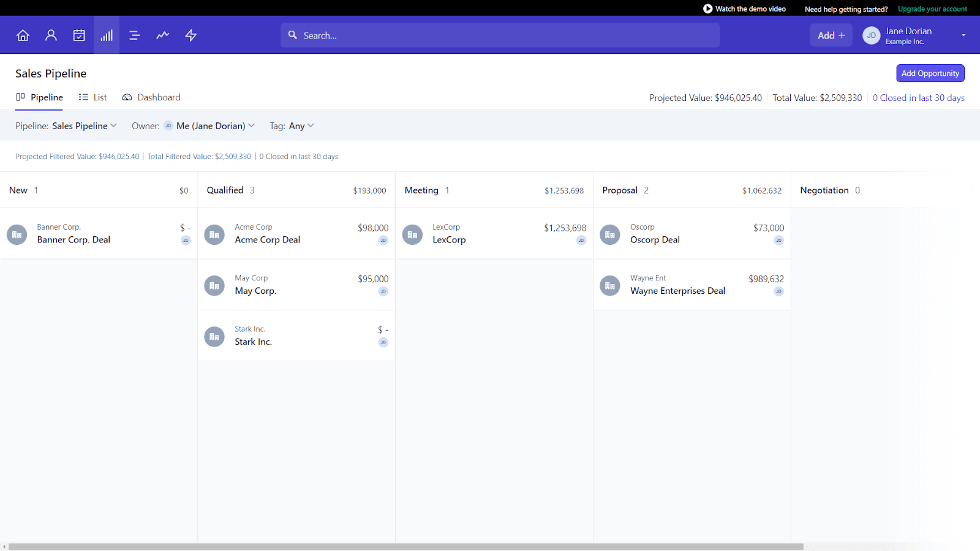Select the Pipelines bar chart icon
Image resolution: width=980 pixels, height=551 pixels.
pyautogui.click(x=107, y=35)
